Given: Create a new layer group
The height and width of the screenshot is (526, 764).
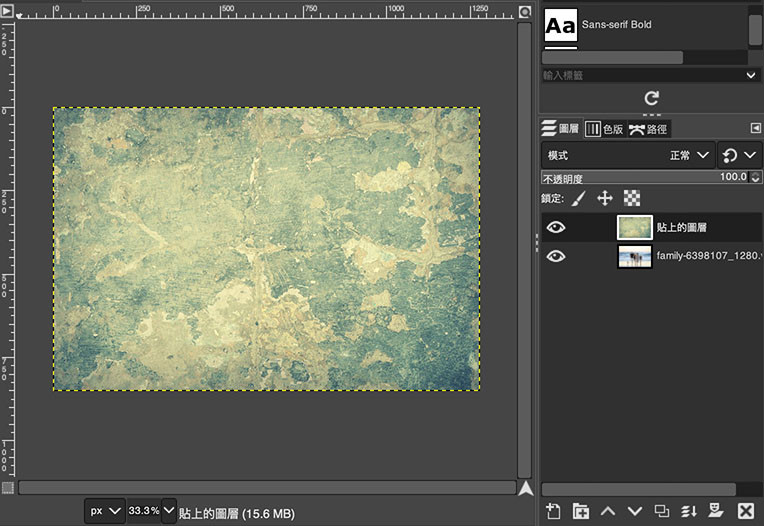Looking at the screenshot, I should [580, 511].
